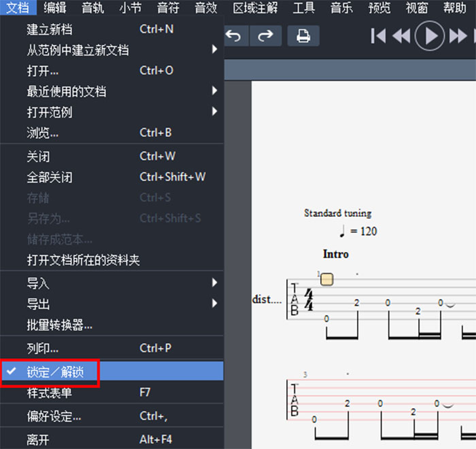Click the highlighted first beat cursor in tab
Image resolution: width=476 pixels, height=449 pixels.
point(327,279)
